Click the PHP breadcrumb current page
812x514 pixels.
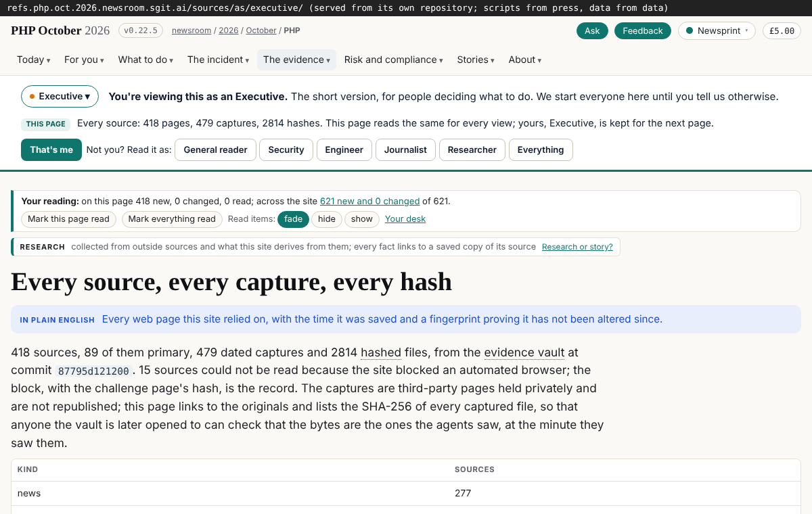pyautogui.click(x=292, y=30)
